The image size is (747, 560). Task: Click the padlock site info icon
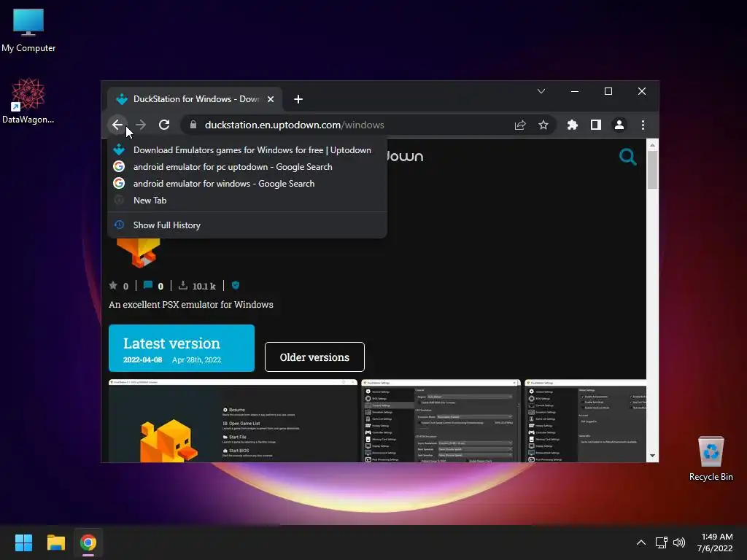[x=193, y=125]
